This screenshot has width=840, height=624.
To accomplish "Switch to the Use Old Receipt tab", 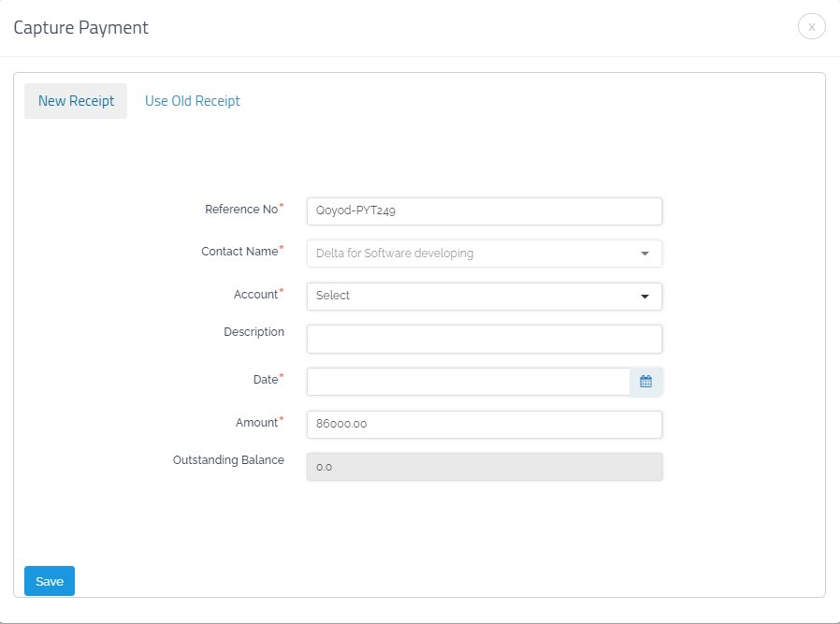I will pyautogui.click(x=193, y=101).
